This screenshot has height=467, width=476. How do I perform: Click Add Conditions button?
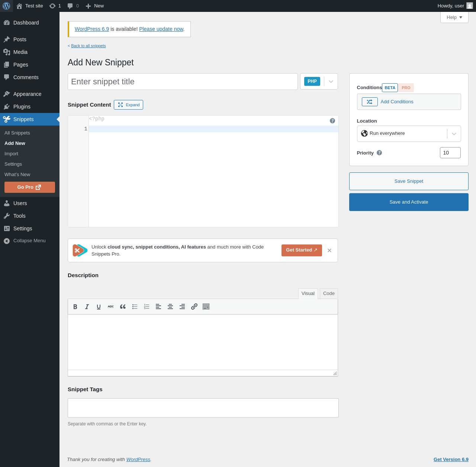pyautogui.click(x=409, y=102)
